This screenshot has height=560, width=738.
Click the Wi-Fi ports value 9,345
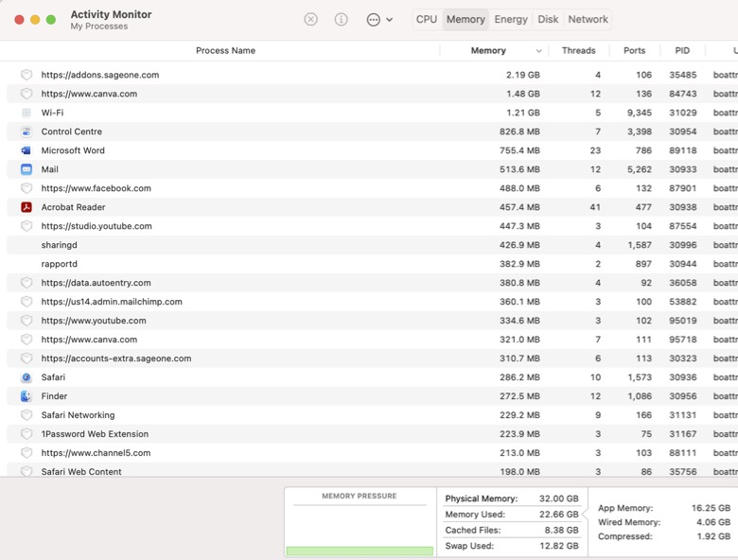pyautogui.click(x=640, y=113)
